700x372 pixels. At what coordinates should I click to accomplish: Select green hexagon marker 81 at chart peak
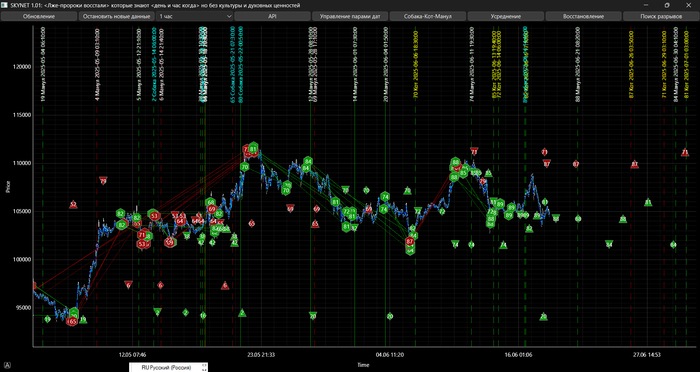tap(254, 148)
